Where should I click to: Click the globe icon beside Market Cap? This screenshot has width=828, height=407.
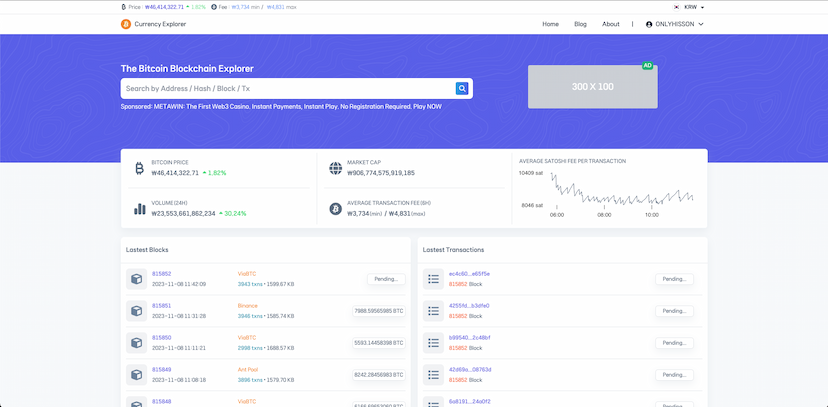(x=335, y=168)
